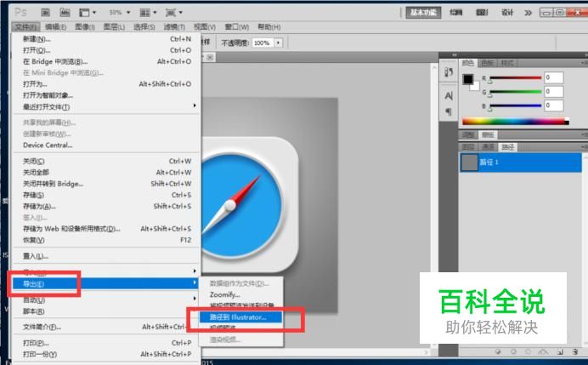Open the 选择(S) menu

click(x=144, y=26)
